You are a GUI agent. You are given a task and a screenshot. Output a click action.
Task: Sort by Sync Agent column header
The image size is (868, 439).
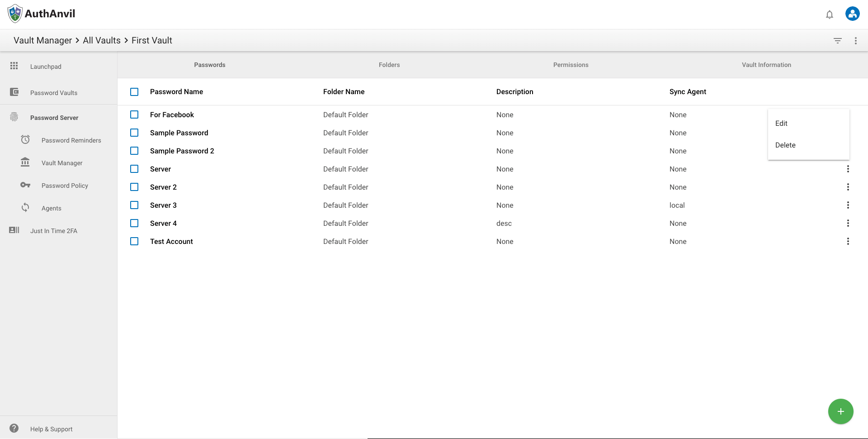(x=688, y=91)
